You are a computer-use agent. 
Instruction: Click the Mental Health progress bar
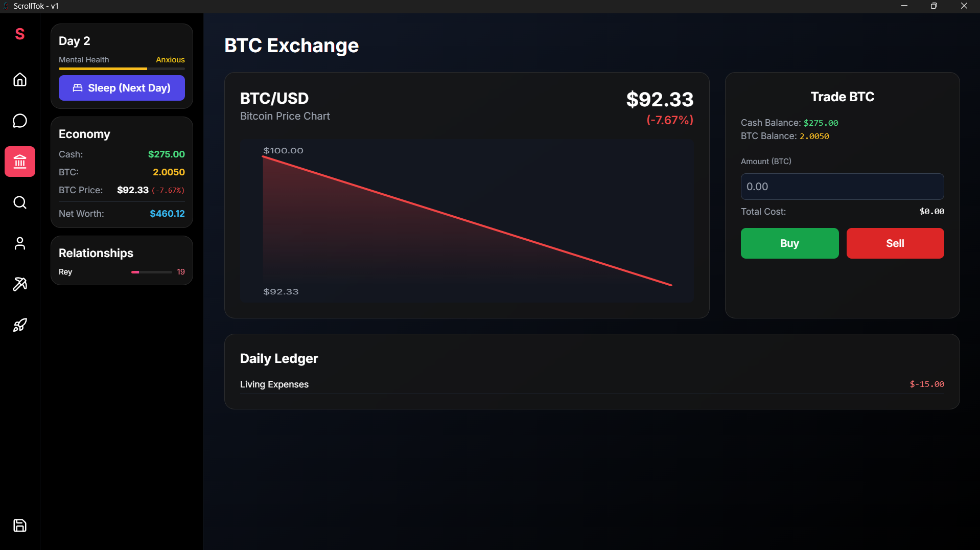[122, 68]
